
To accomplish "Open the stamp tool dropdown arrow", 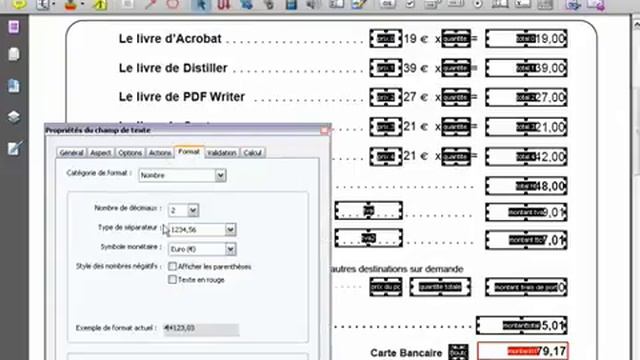I will (x=82, y=4).
